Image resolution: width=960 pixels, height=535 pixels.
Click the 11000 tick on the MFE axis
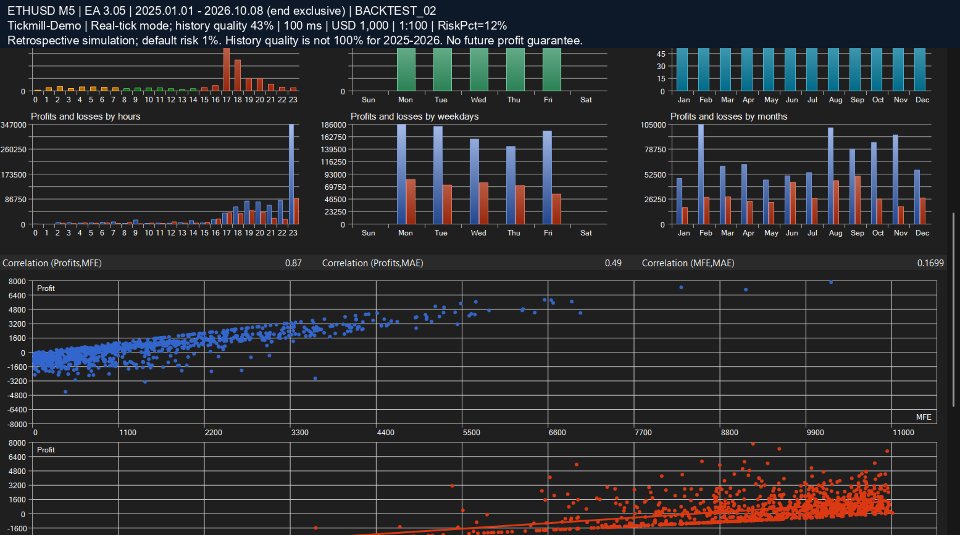click(903, 432)
